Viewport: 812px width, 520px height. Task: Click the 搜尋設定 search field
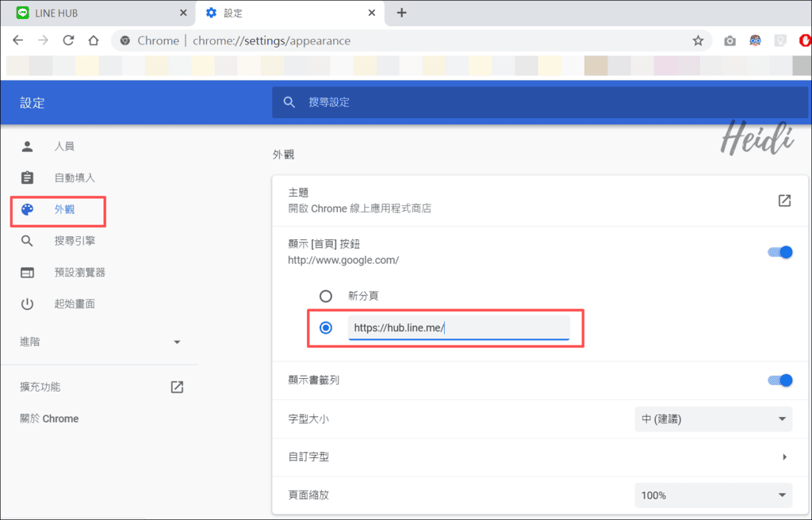click(x=539, y=102)
